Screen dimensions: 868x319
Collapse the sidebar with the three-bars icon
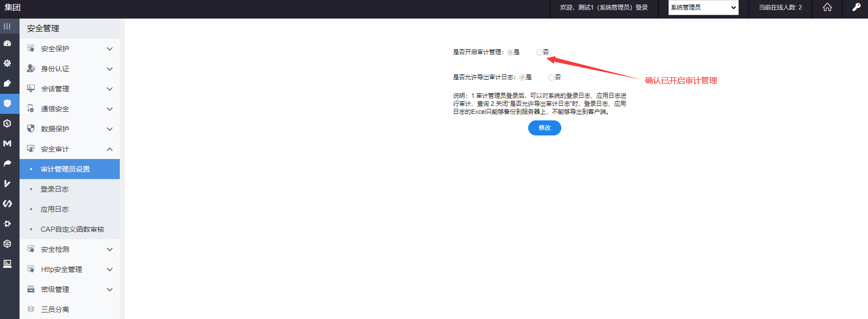tap(7, 26)
